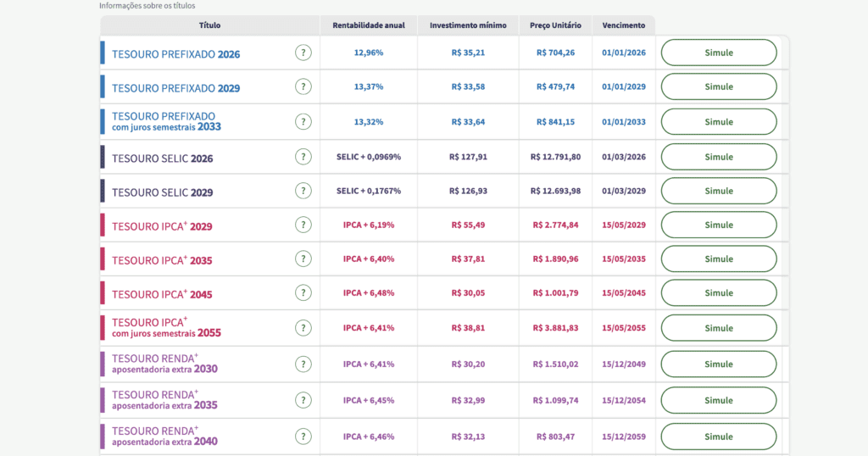Select the SELIC + 0,1767% value

coord(369,191)
